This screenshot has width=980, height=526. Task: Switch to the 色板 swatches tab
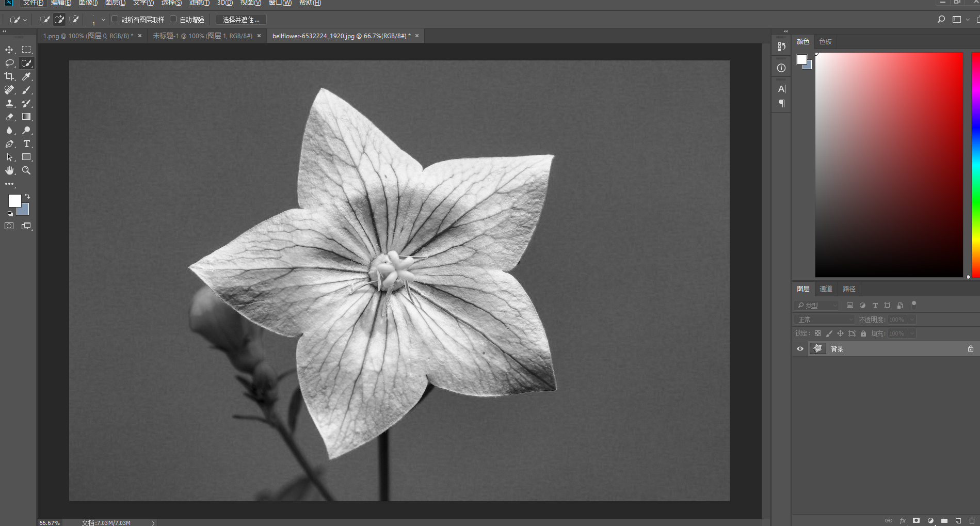pyautogui.click(x=825, y=41)
